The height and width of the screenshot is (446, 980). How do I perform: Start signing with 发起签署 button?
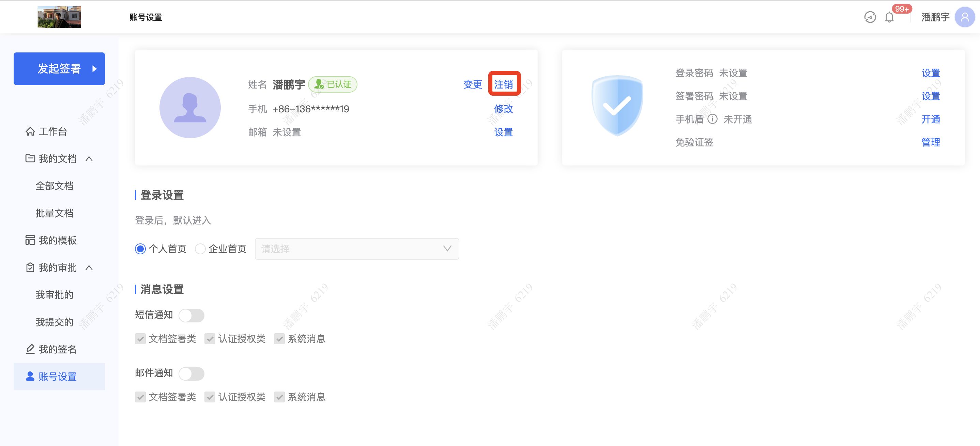click(59, 68)
